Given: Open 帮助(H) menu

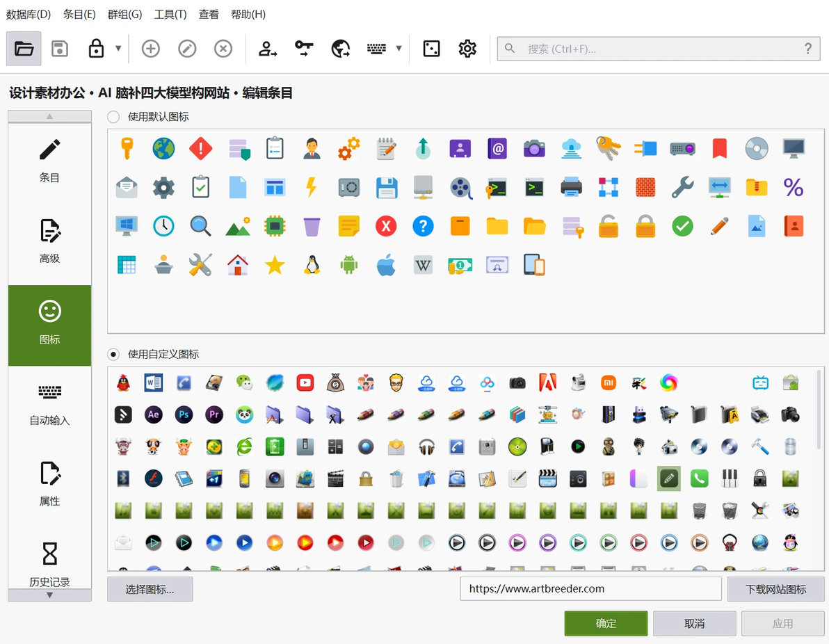Looking at the screenshot, I should pos(248,15).
